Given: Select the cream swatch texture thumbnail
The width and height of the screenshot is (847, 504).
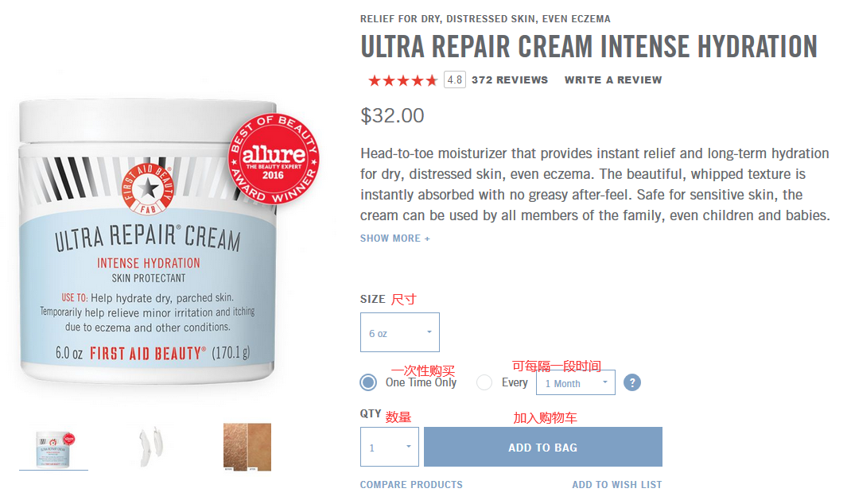Looking at the screenshot, I should [150, 447].
